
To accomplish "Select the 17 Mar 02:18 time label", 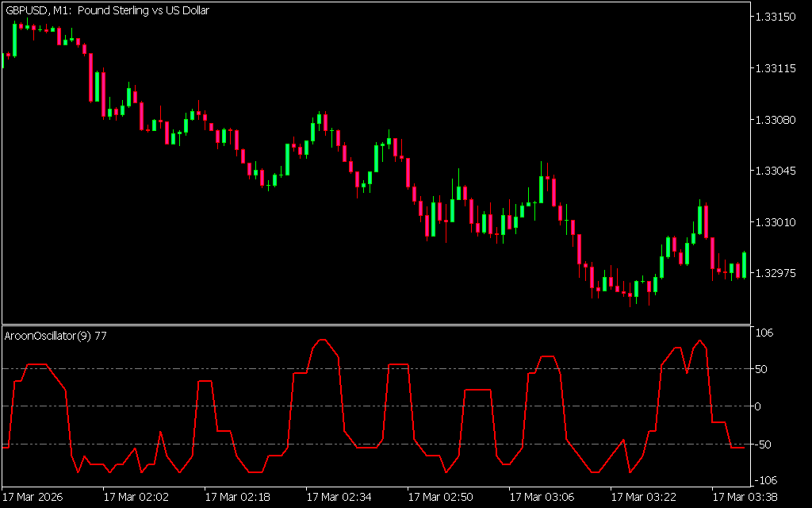I will point(238,497).
